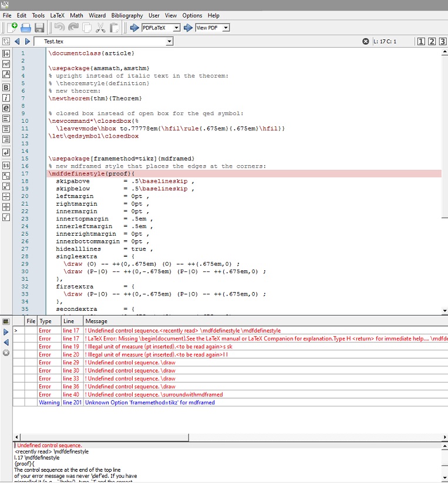Select the line 29 undefined \draw error
Viewport: 448px width, 483px height.
point(230,363)
